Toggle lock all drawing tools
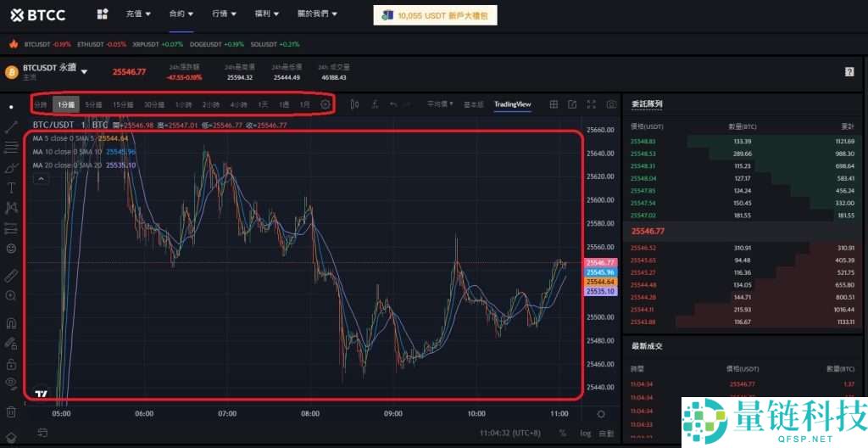The image size is (868, 448). pos(11,364)
